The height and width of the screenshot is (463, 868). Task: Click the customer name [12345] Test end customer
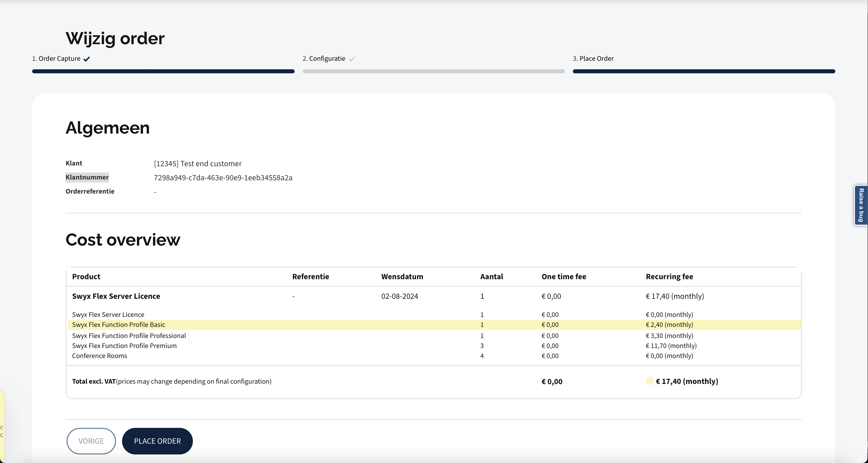pos(197,163)
